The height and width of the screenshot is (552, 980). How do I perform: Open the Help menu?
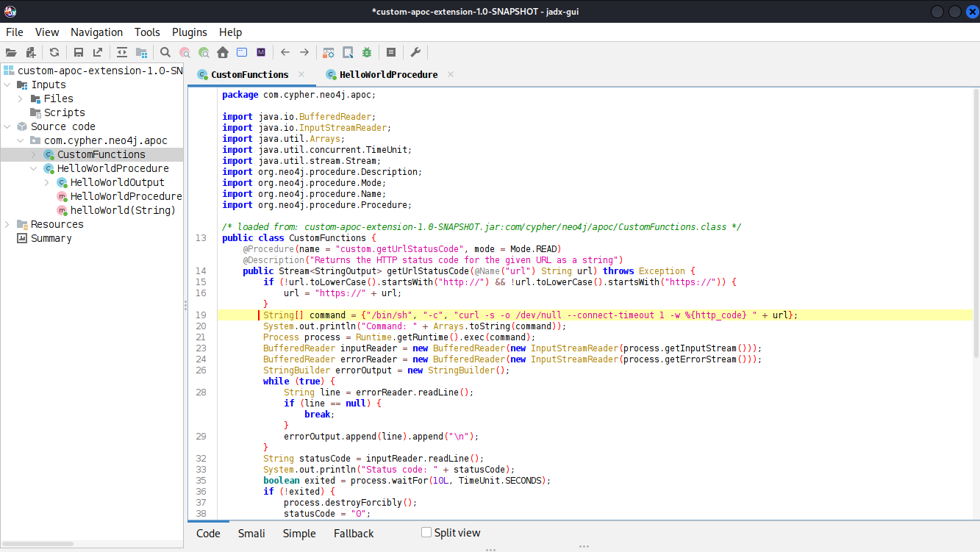(231, 32)
